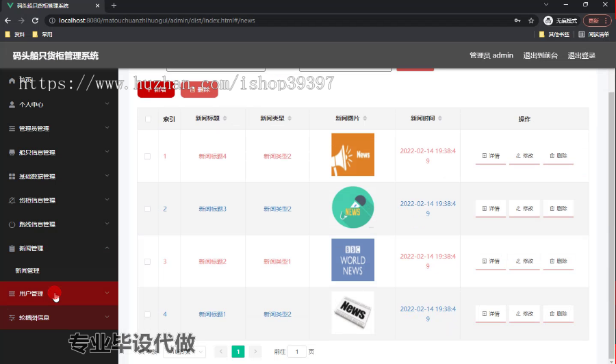This screenshot has width=616, height=364.
Task: Expand the 用户管理 menu chevron
Action: coord(107,293)
